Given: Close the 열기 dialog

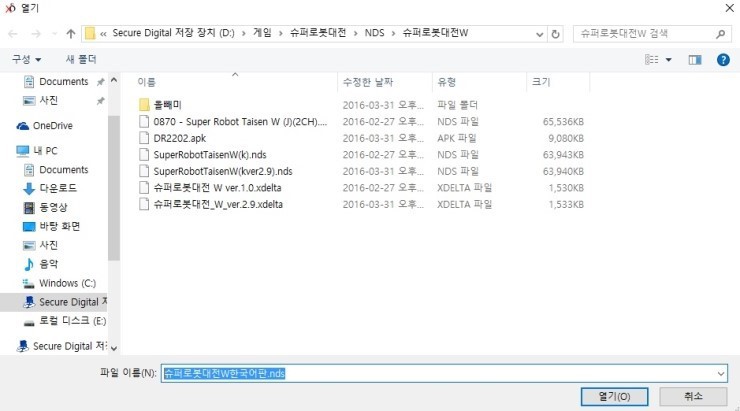Looking at the screenshot, I should [729, 8].
